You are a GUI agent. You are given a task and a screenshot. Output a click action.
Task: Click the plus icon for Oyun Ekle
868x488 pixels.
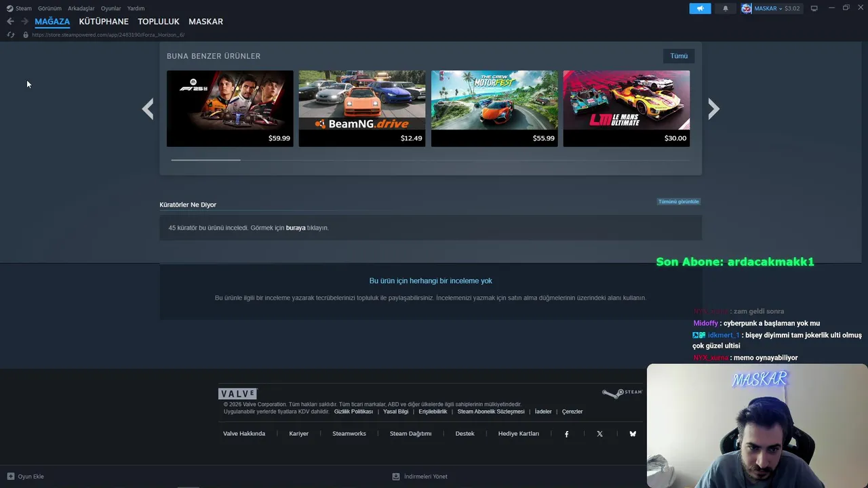point(11,476)
